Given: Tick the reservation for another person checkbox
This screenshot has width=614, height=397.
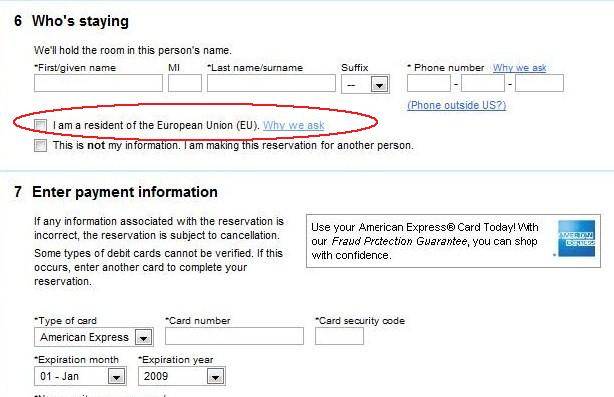Looking at the screenshot, I should click(40, 146).
